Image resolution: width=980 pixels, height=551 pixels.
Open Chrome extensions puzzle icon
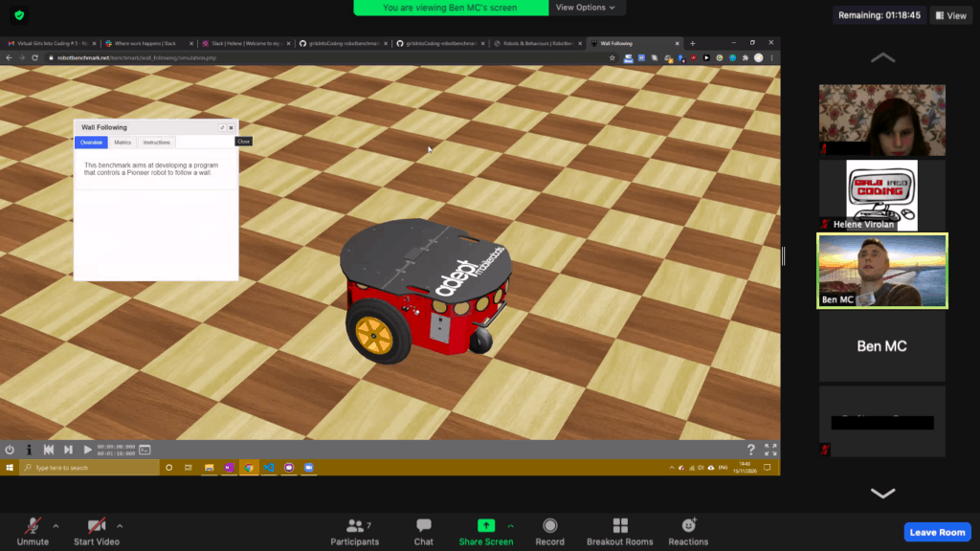[x=746, y=57]
